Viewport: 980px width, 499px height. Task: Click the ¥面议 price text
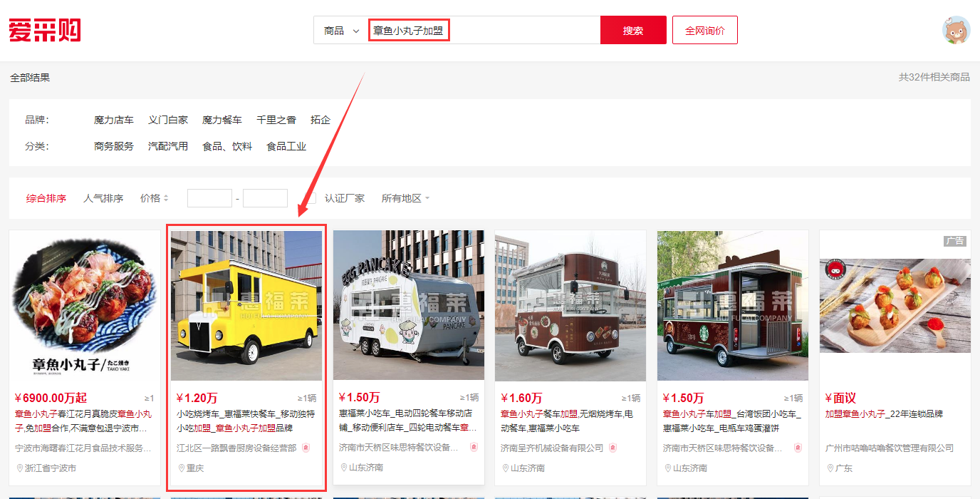tap(840, 398)
